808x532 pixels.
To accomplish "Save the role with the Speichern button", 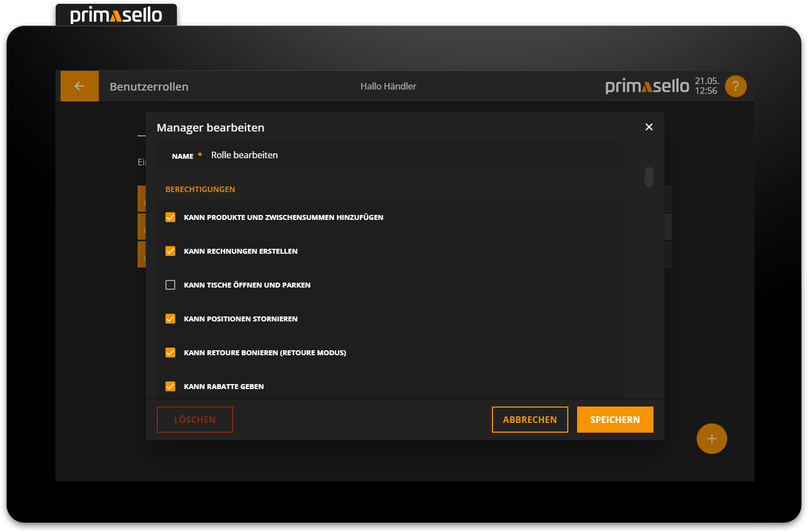I will pos(615,420).
